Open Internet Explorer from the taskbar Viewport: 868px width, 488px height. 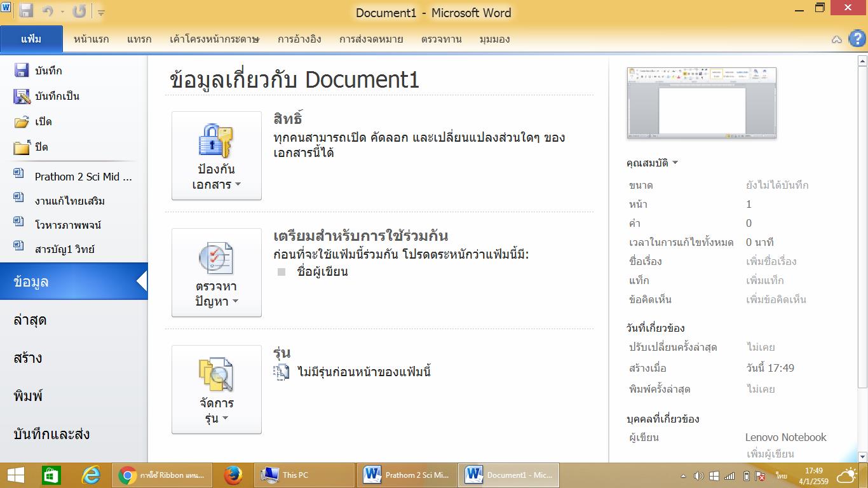tap(92, 475)
